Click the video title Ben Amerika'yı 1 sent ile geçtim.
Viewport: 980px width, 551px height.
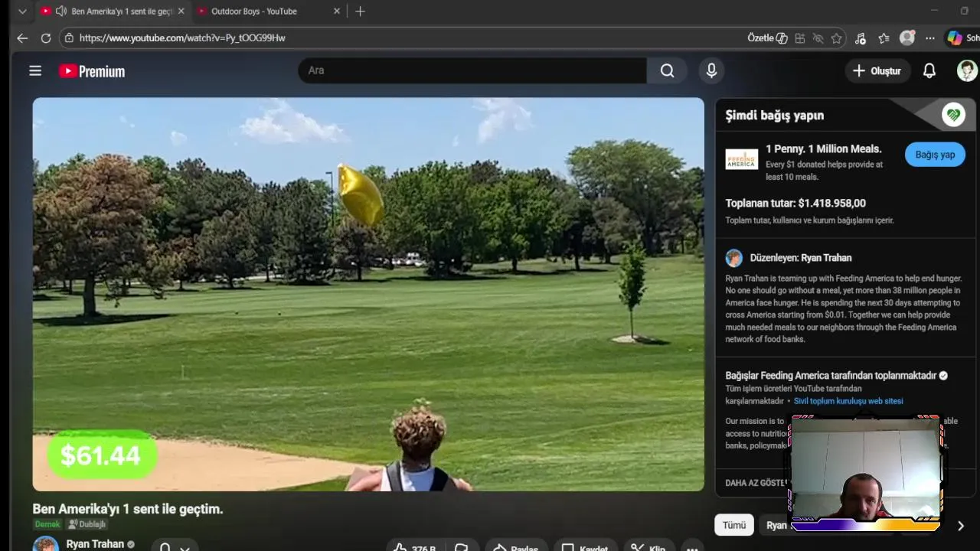coord(128,509)
